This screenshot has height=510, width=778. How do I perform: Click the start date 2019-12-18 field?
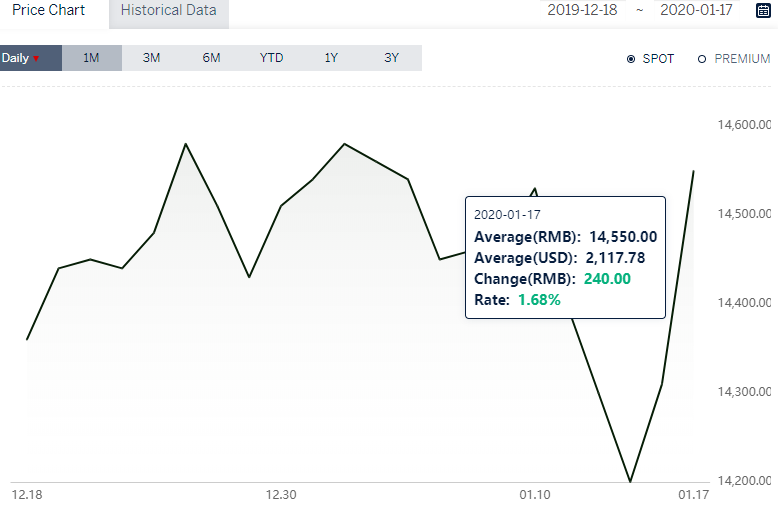point(584,10)
